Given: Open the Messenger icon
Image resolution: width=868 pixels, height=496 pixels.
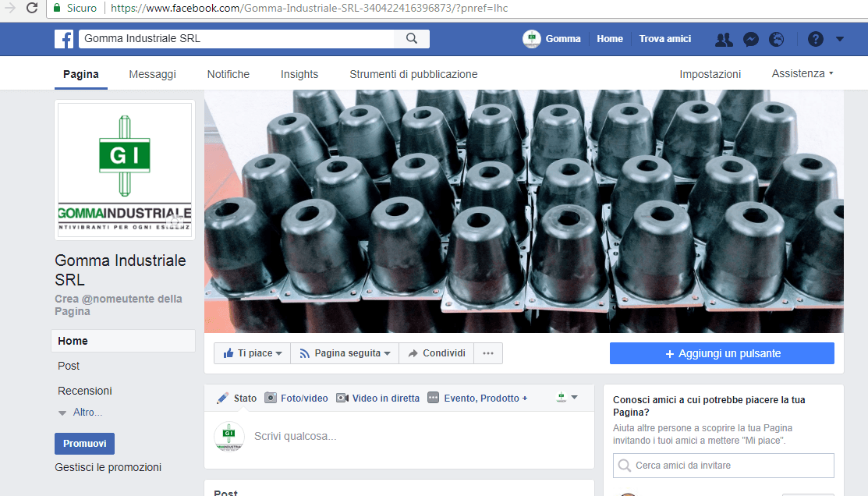Looking at the screenshot, I should tap(751, 39).
